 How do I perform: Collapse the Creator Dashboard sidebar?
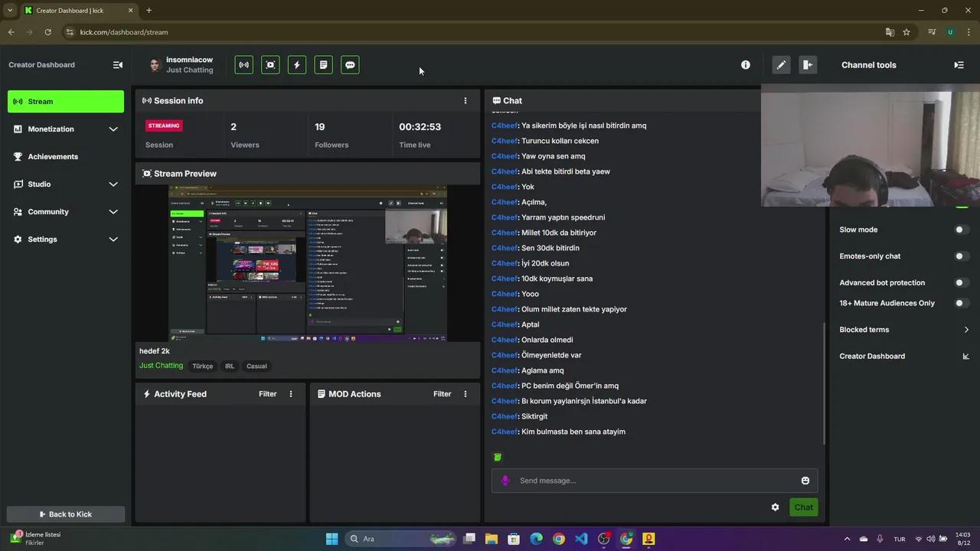117,65
